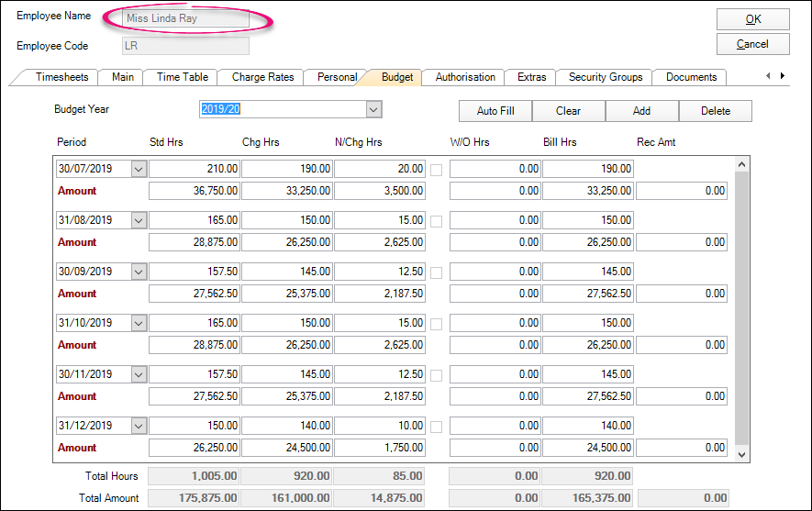Click the Std Hrs field for 30/09/2019
812x511 pixels.
pos(195,272)
